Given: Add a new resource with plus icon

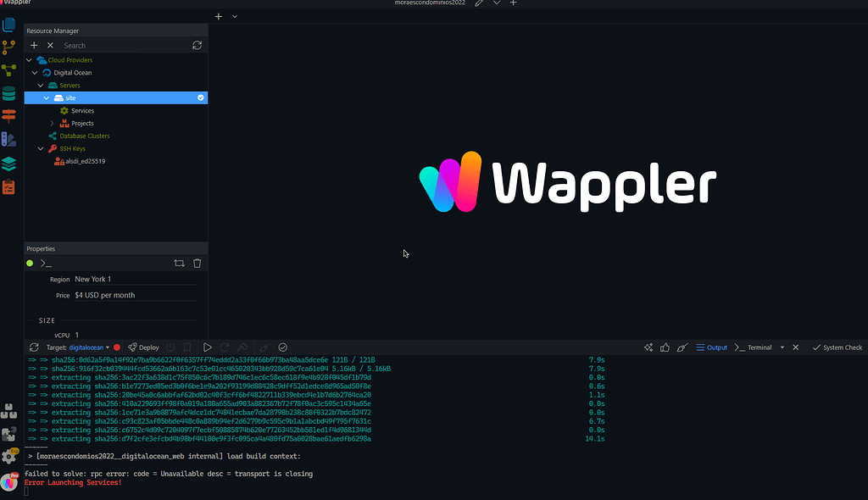Looking at the screenshot, I should pyautogui.click(x=34, y=46).
